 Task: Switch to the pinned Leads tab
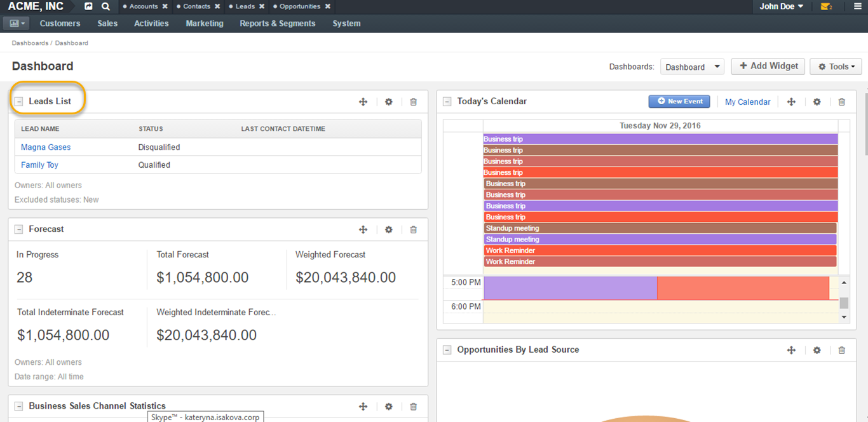tap(245, 6)
